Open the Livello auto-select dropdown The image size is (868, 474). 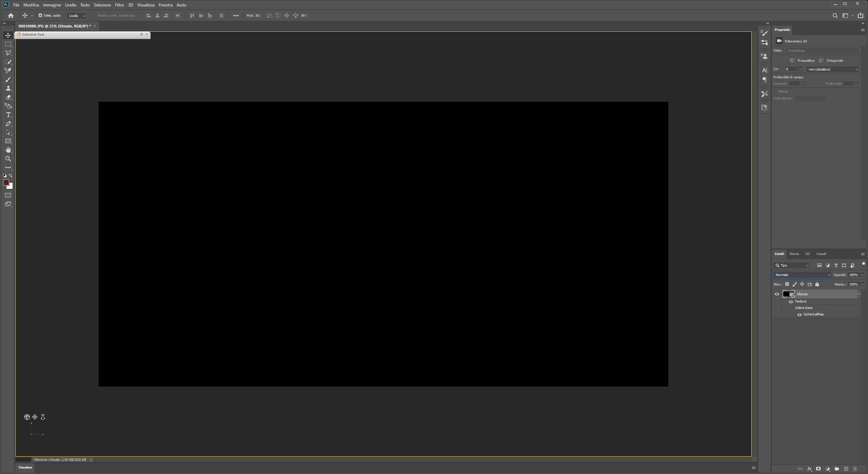click(77, 16)
